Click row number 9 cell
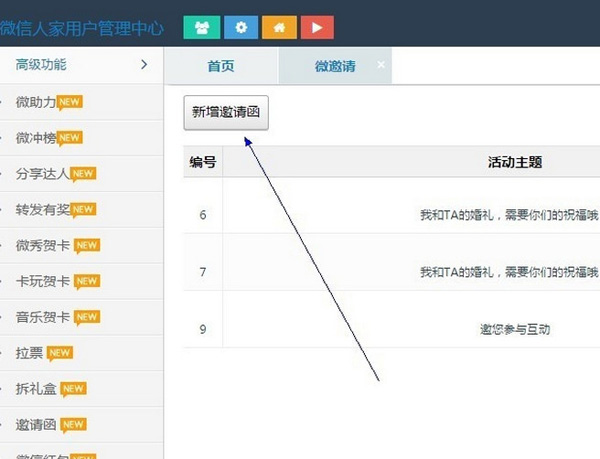Screen dimensions: 600x459 coord(203,329)
